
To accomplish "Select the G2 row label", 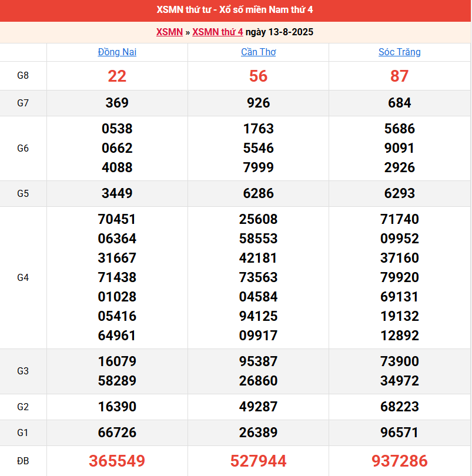I will tap(23, 407).
